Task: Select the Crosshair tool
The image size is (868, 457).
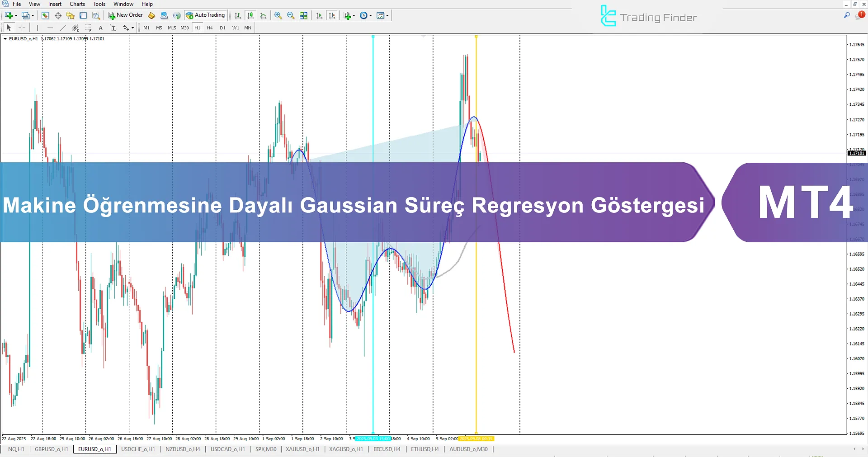Action: pyautogui.click(x=22, y=28)
